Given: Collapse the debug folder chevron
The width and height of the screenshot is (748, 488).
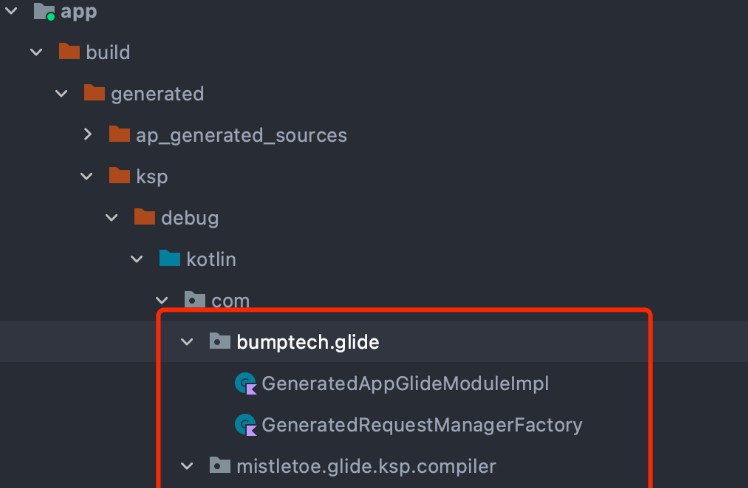Looking at the screenshot, I should tap(112, 218).
